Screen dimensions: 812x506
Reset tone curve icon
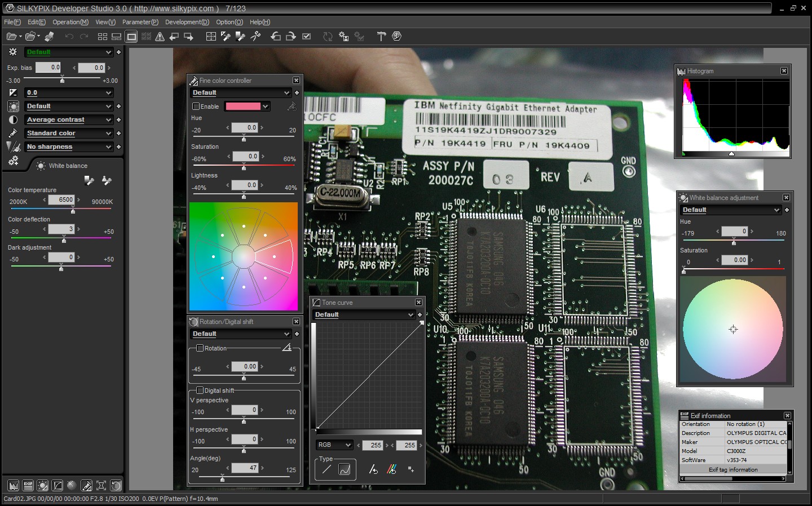(373, 469)
